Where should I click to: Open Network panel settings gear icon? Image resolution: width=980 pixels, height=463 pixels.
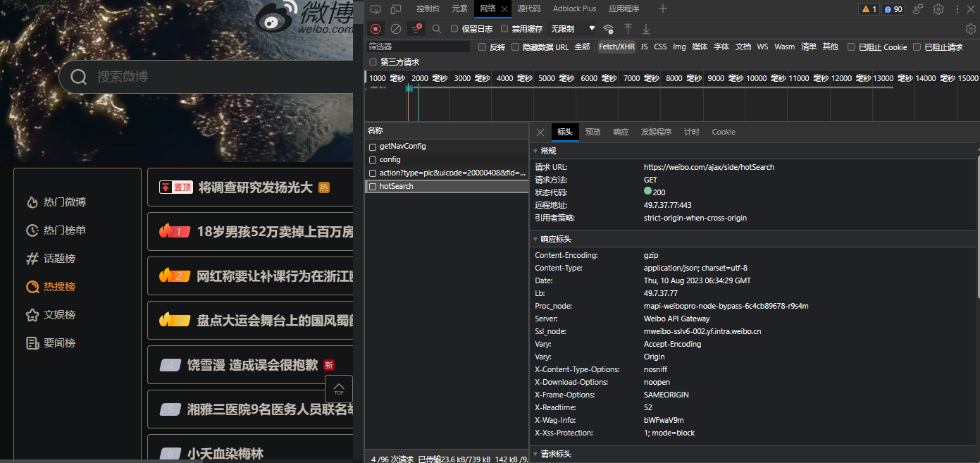click(971, 29)
